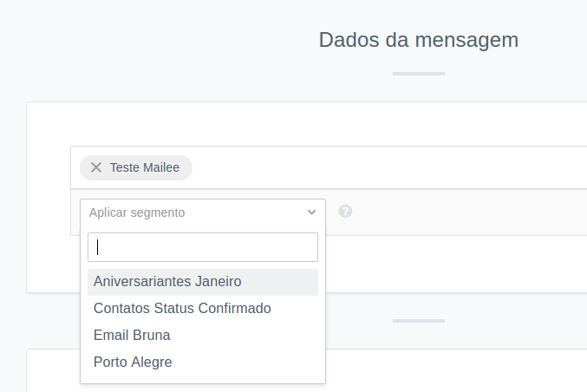This screenshot has width=587, height=392.
Task: Choose Contatos Status Confirmado option
Action: point(182,309)
